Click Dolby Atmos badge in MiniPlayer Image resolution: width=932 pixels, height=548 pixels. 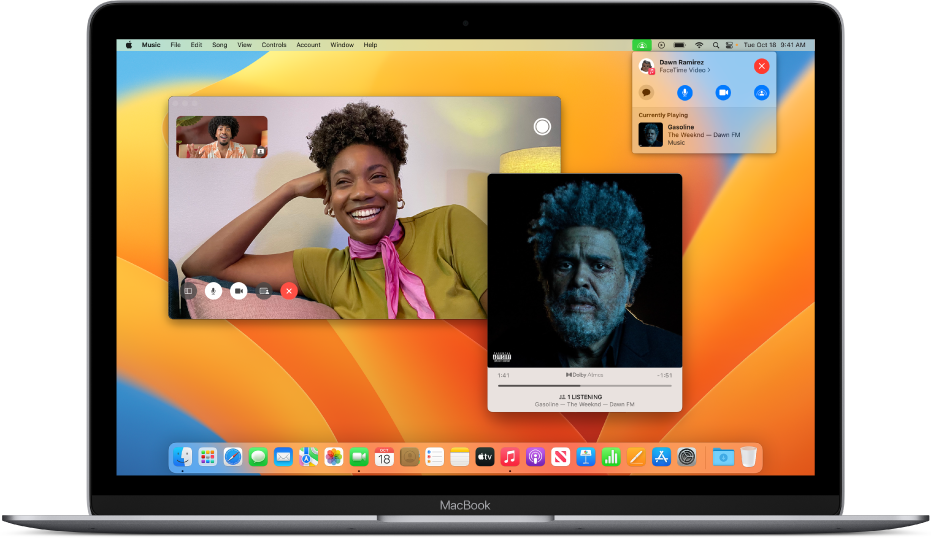(x=584, y=375)
